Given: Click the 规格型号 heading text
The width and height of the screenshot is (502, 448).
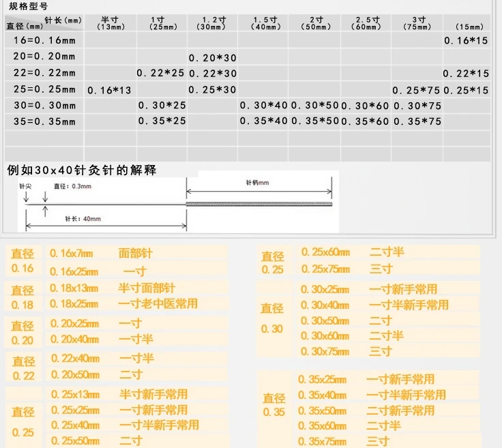Looking at the screenshot, I should (29, 6).
